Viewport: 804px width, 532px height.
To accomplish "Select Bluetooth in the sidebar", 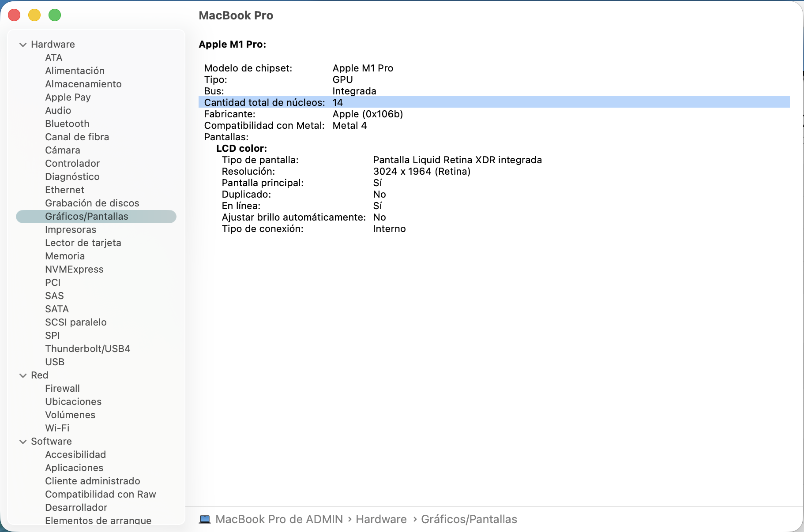I will pos(67,124).
